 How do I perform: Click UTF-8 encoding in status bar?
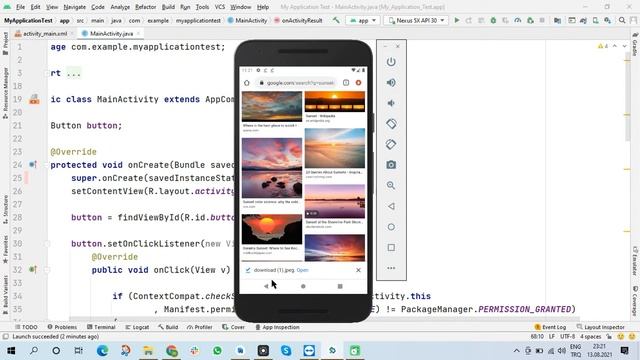pyautogui.click(x=567, y=337)
